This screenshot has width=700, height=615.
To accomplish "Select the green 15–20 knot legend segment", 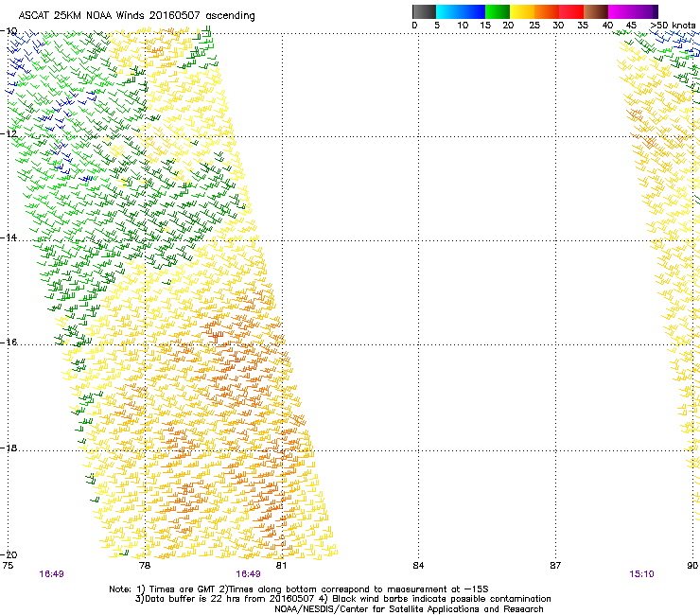I will pyautogui.click(x=498, y=11).
